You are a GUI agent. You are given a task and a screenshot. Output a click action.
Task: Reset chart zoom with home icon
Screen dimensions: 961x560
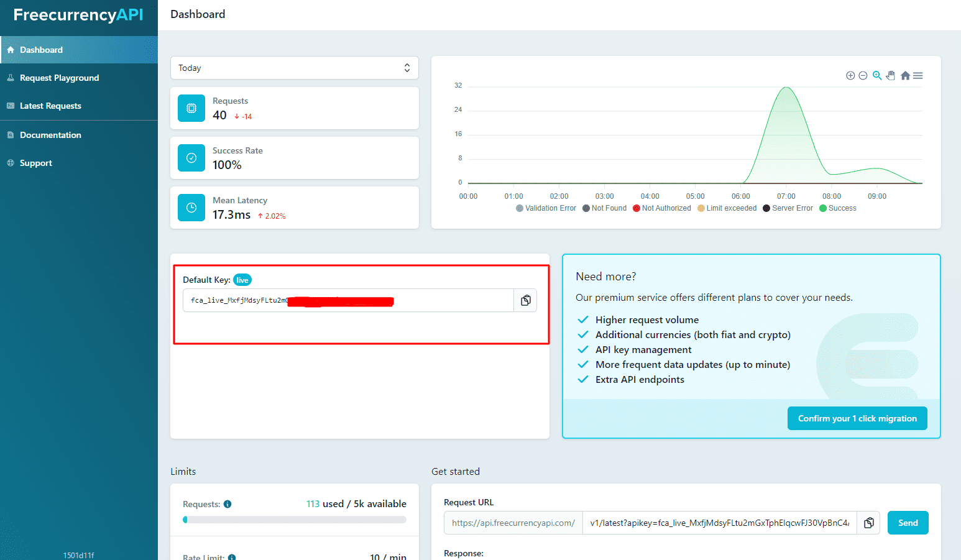coord(905,75)
